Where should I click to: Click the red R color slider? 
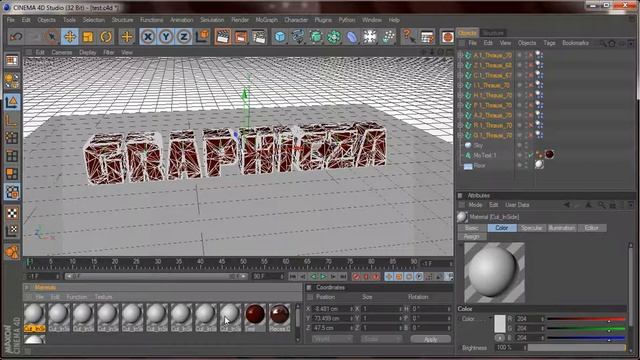pyautogui.click(x=586, y=319)
